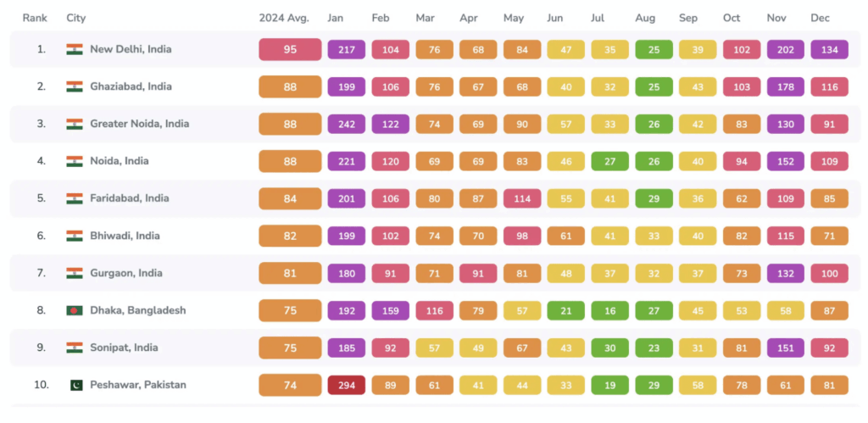Click the India flag beside New Delhi
This screenshot has height=423, width=868.
[75, 49]
